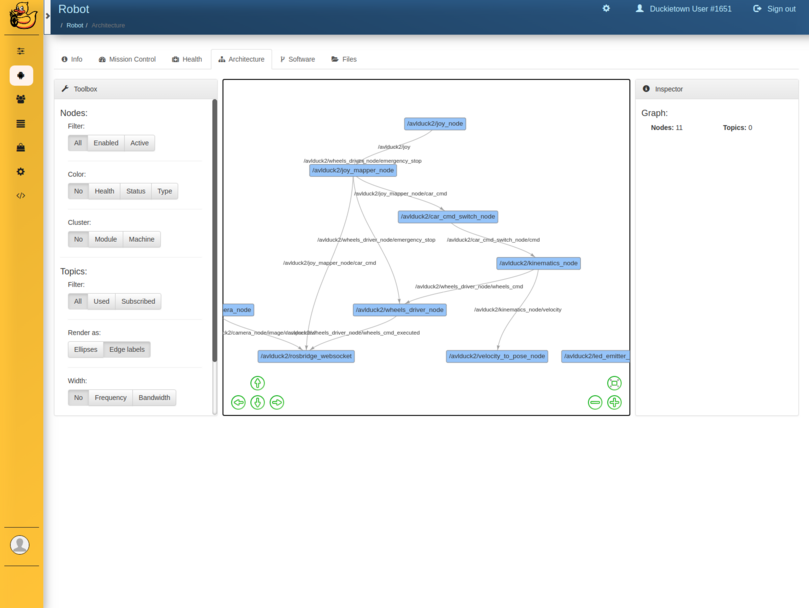Screen dimensions: 809x608
Task: Zoom out the graph with minus icon
Action: point(595,402)
